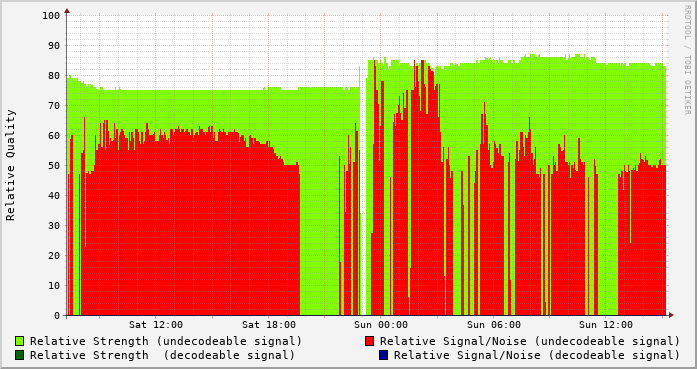Click the right arrow ending the time axis
The image size is (697, 369).
671,315
